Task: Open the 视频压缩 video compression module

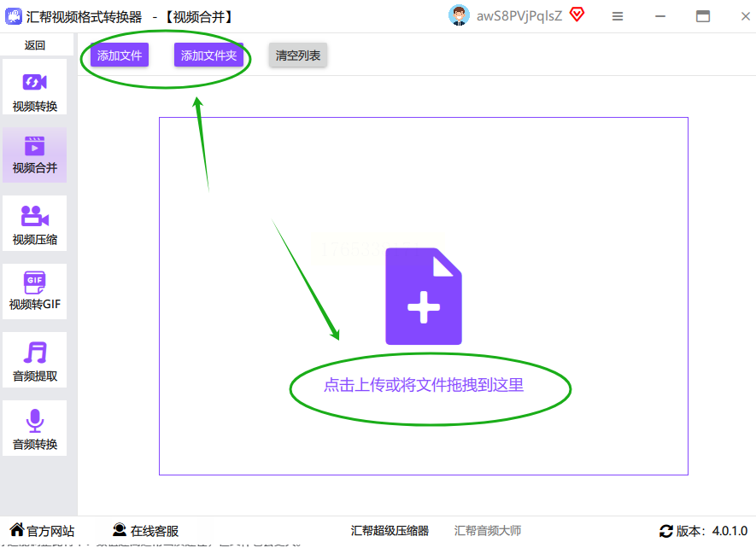Action: point(35,224)
